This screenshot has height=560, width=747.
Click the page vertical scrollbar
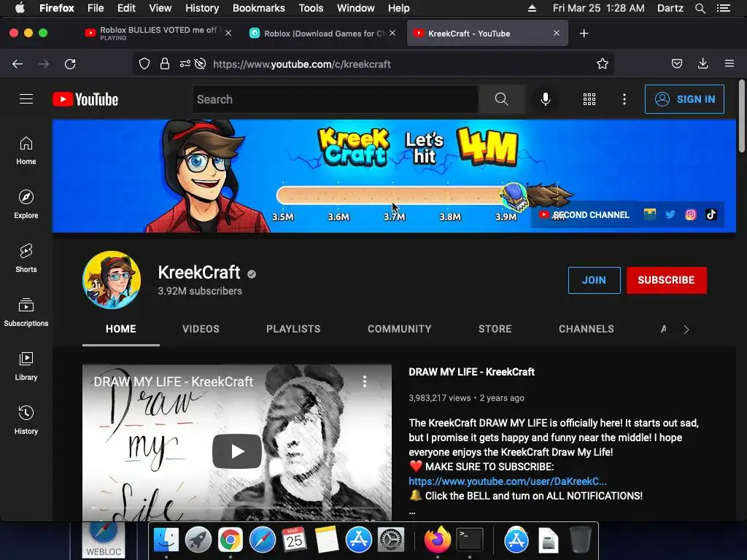click(741, 117)
